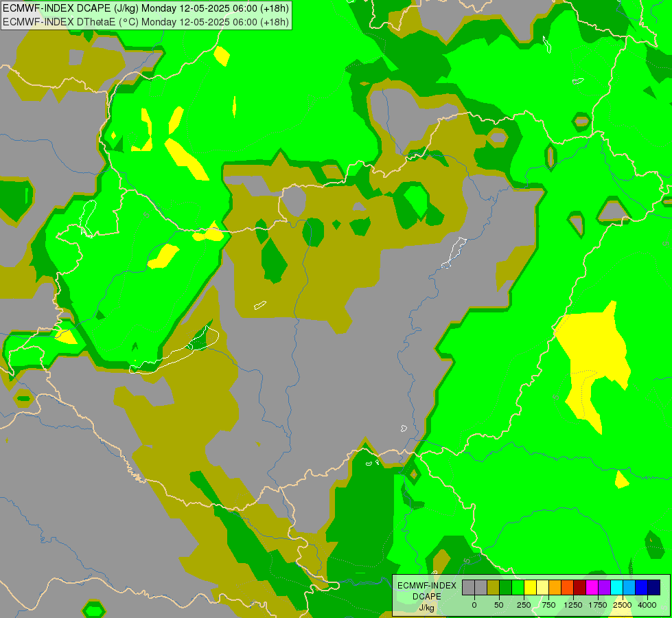Choose the dark red legend swatch
Image resolution: width=672 pixels, height=618 pixels.
tap(579, 587)
